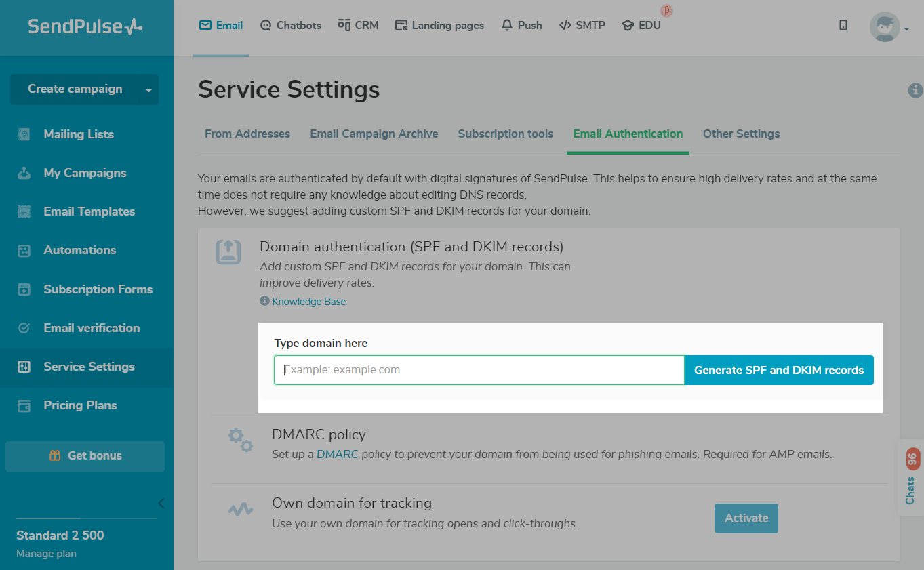This screenshot has height=570, width=924.
Task: Open the Knowledge Base link
Action: 308,302
